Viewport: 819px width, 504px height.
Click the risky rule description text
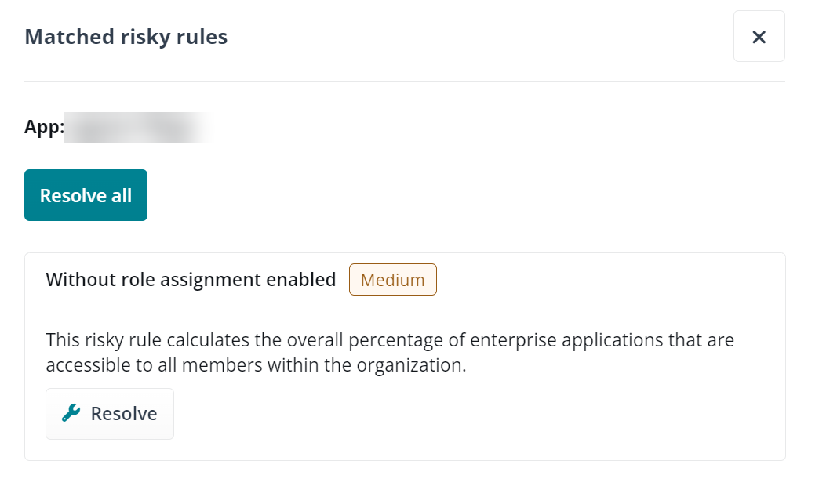tap(390, 352)
